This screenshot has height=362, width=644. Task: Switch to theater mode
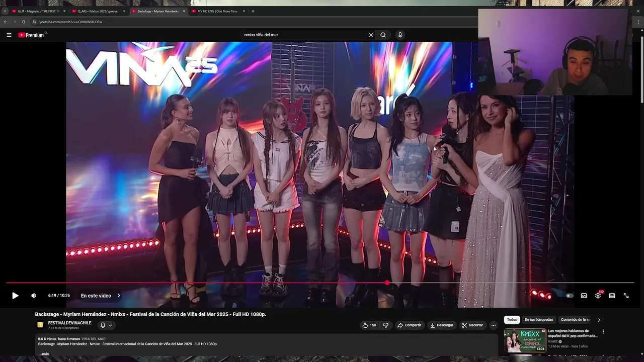pos(612,296)
